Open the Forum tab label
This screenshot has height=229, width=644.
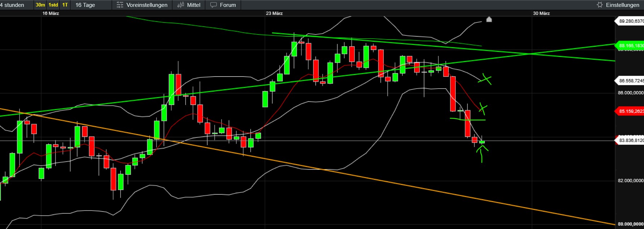click(x=228, y=5)
